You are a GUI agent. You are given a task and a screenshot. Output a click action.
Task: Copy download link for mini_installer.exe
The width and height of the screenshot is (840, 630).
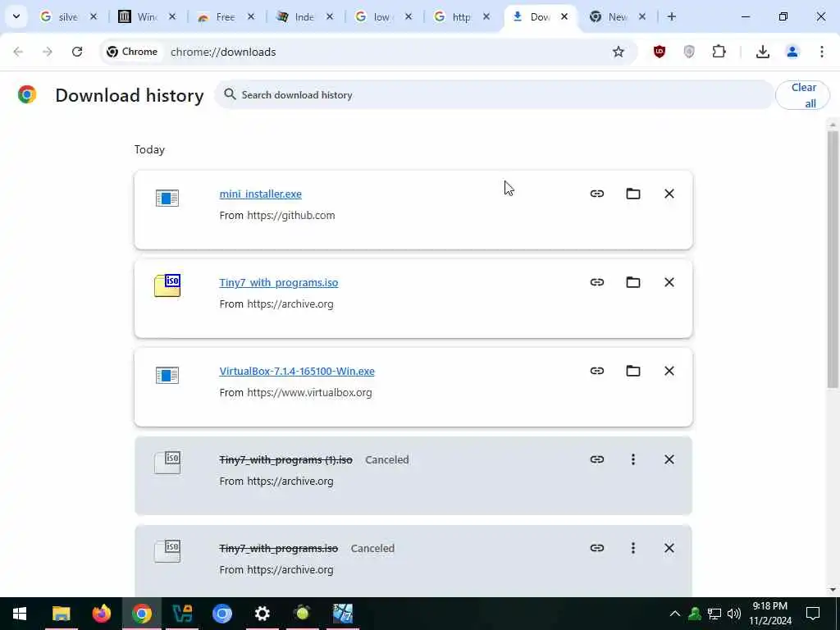tap(597, 194)
